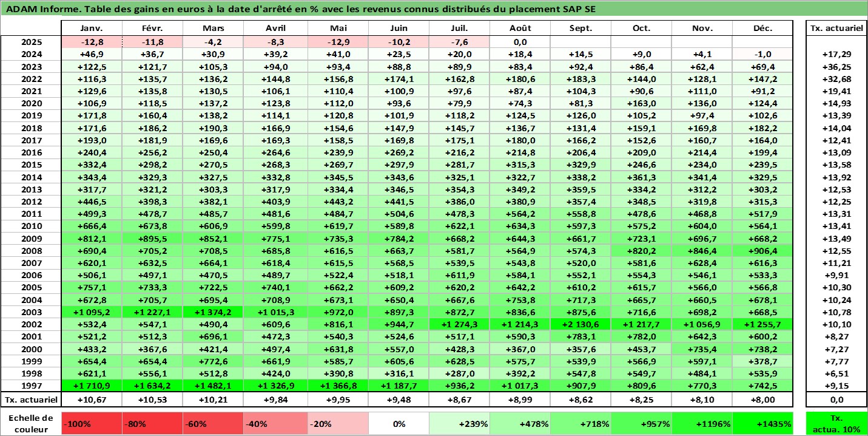Select the 2025 row label
Viewport: 868px width, 436px height.
31,42
